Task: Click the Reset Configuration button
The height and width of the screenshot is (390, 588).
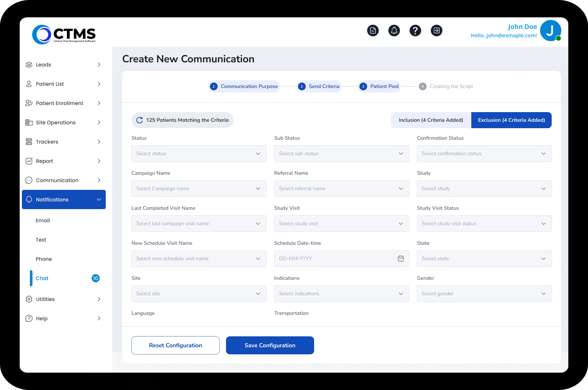Action: click(x=176, y=345)
